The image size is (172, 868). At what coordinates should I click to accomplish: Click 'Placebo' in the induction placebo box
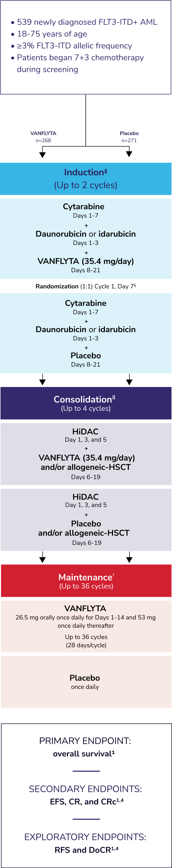click(x=86, y=355)
